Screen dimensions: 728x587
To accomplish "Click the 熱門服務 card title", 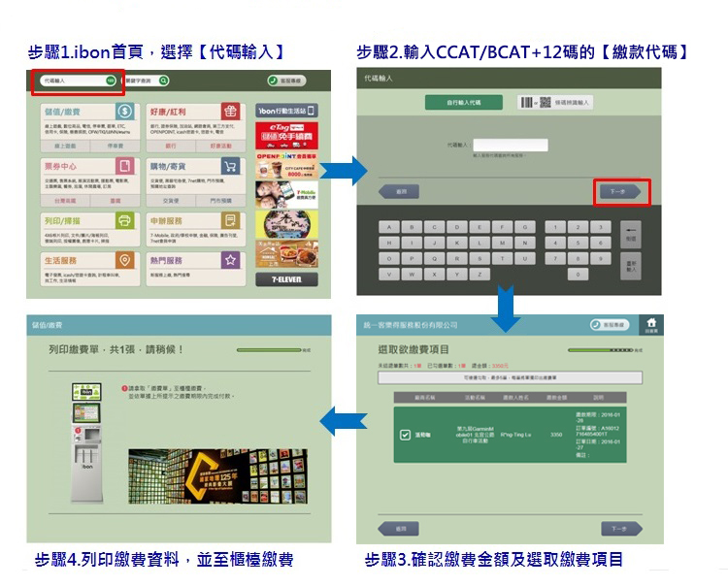I will [x=166, y=261].
